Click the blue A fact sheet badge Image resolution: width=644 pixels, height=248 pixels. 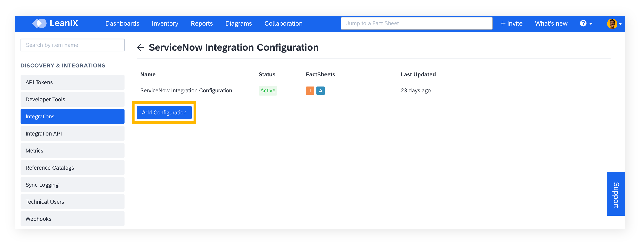coord(320,91)
